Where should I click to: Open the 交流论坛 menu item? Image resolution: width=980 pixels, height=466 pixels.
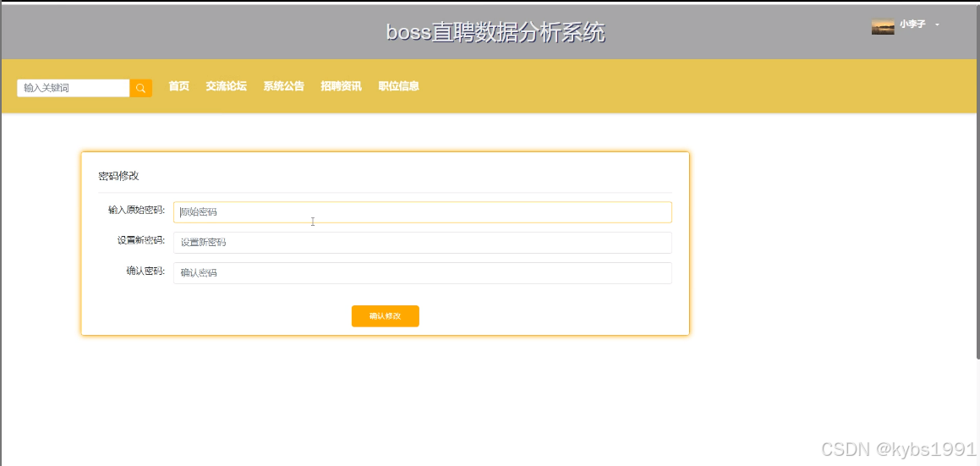[x=227, y=86]
